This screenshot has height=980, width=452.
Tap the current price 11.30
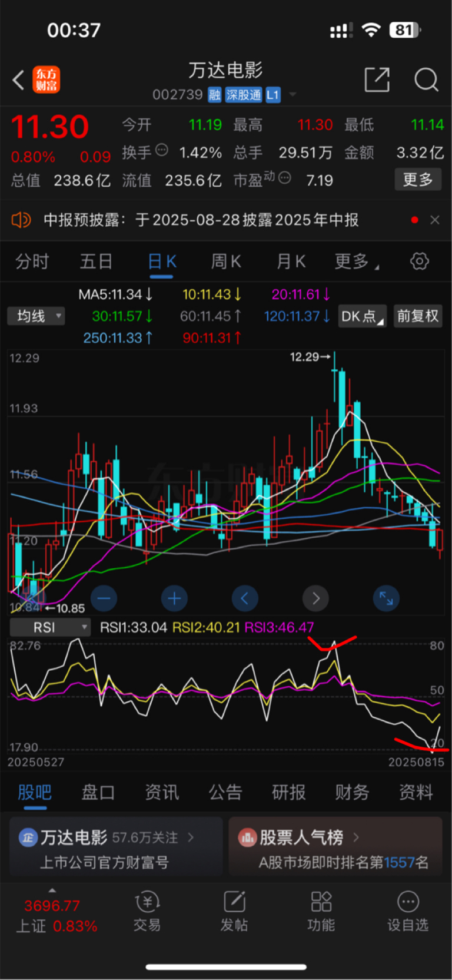click(x=50, y=127)
